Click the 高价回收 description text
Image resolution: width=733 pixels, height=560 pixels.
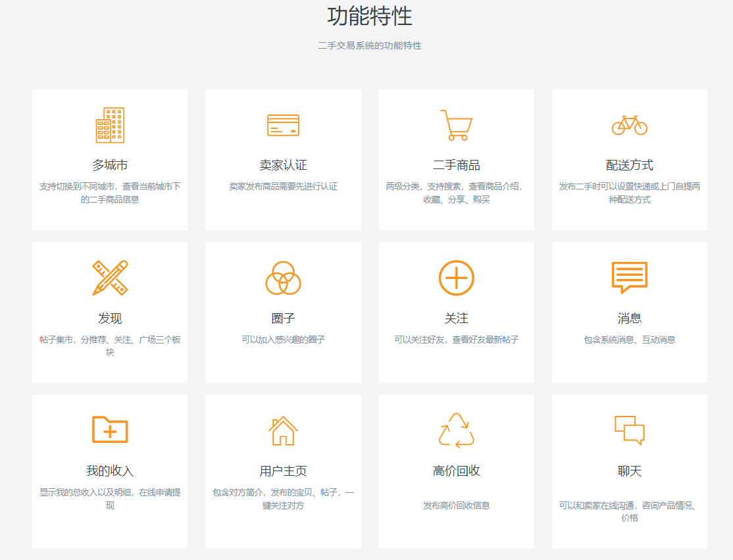(456, 505)
